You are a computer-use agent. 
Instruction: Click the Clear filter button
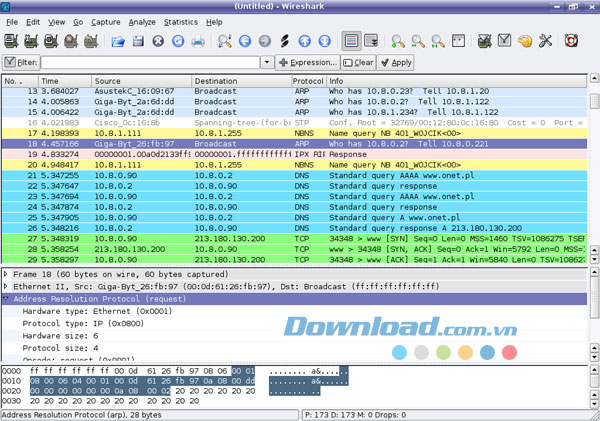click(x=358, y=62)
